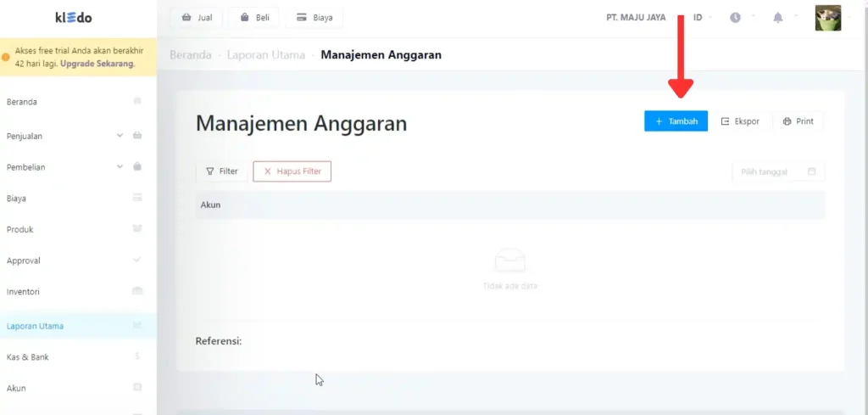Click the Upgrade Sekarang link
Image resolution: width=868 pixels, height=415 pixels.
[97, 64]
